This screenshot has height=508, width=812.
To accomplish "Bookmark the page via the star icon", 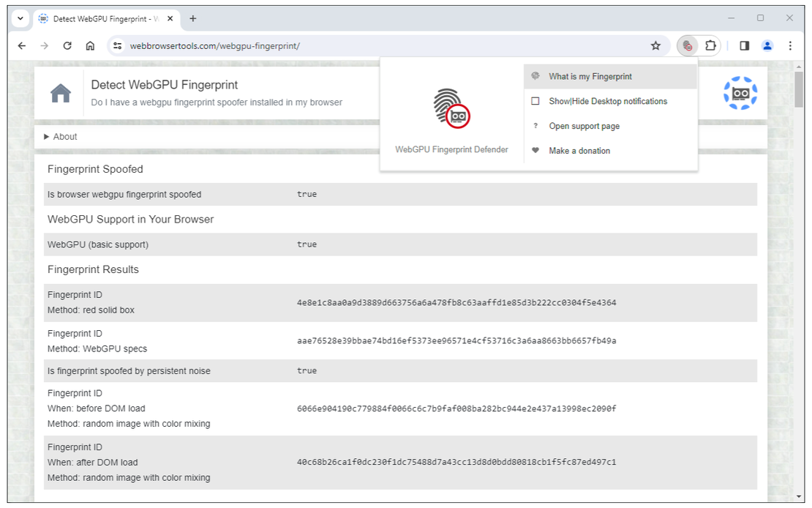I will [655, 45].
